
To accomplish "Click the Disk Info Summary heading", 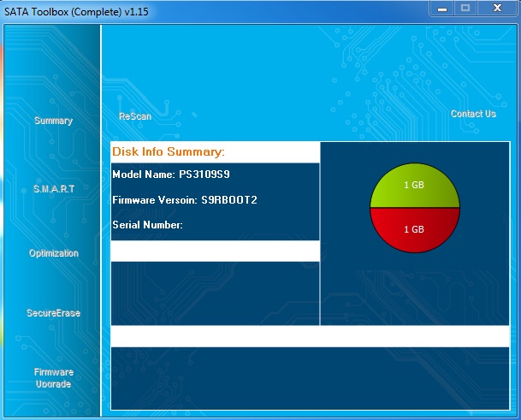I will click(x=169, y=152).
